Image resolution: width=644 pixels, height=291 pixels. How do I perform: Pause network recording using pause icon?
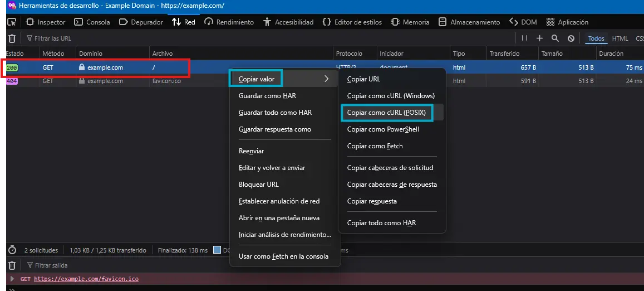point(524,38)
